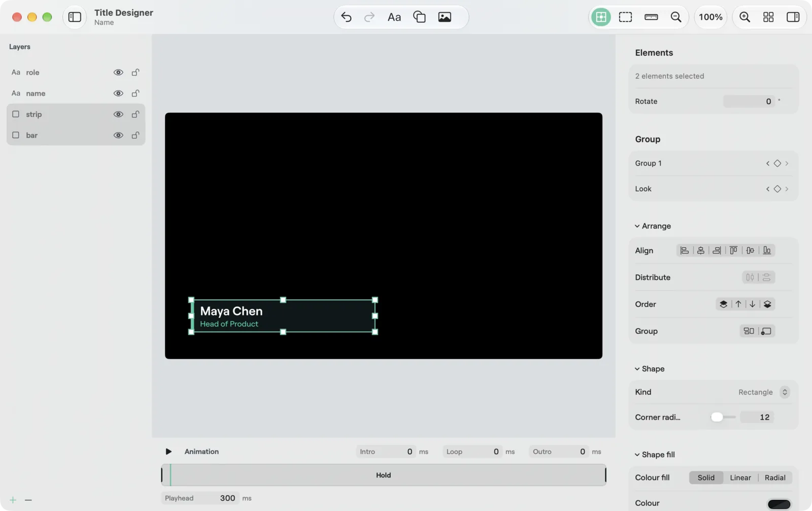Hide the strip layer with its eye icon
The image size is (812, 511).
click(118, 114)
